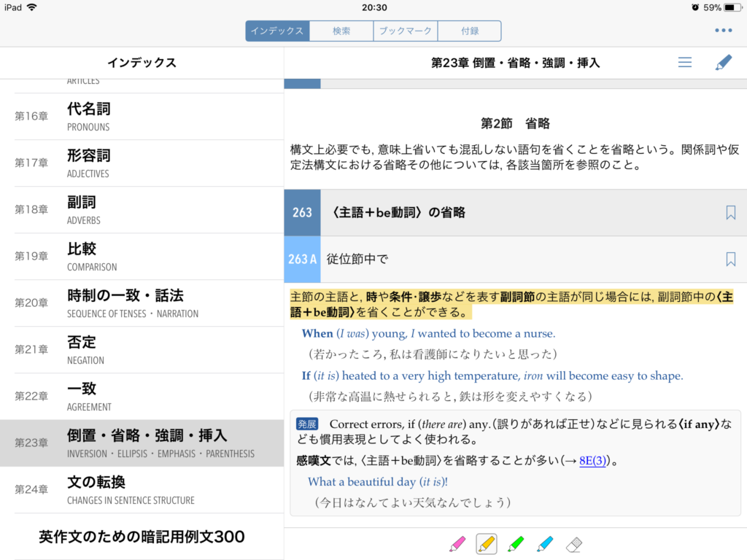
Task: Open the three-line list menu icon
Action: [685, 63]
